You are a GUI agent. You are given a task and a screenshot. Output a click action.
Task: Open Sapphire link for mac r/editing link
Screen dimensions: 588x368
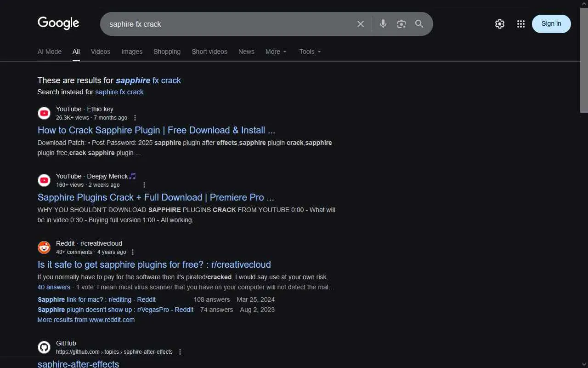coord(96,299)
